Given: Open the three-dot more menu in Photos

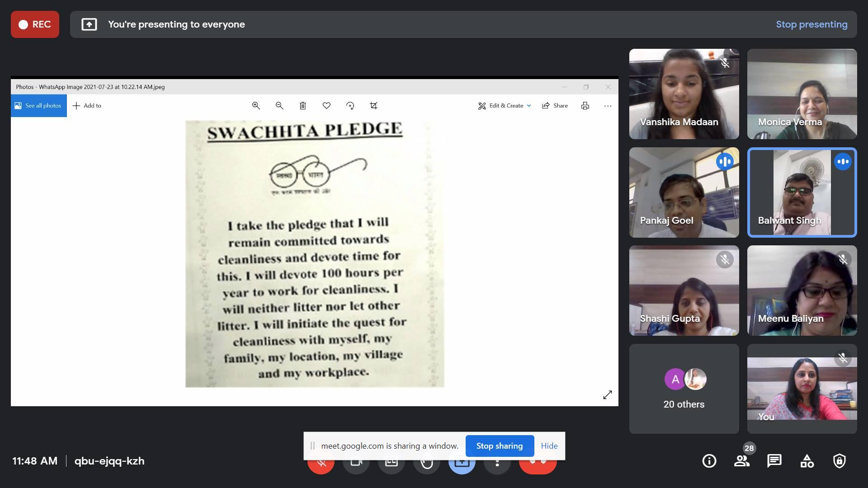Looking at the screenshot, I should click(608, 106).
